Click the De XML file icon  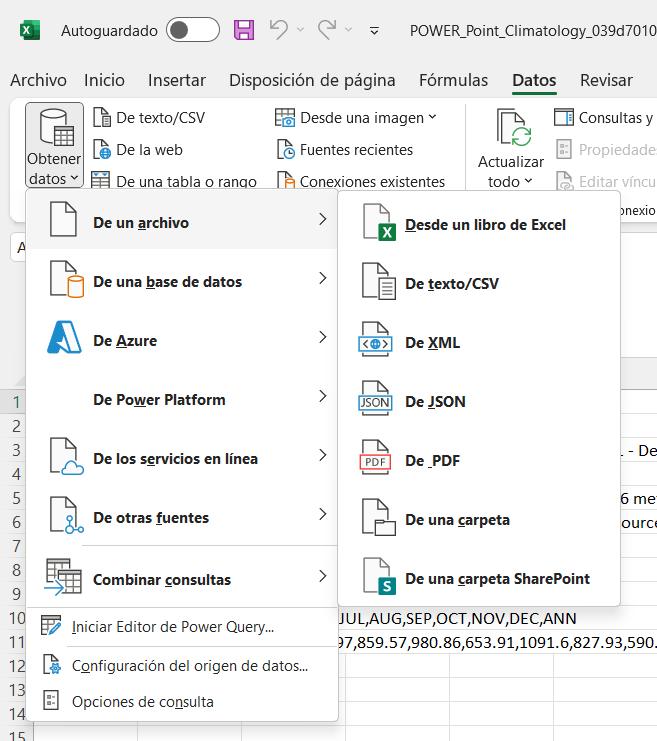tap(375, 339)
